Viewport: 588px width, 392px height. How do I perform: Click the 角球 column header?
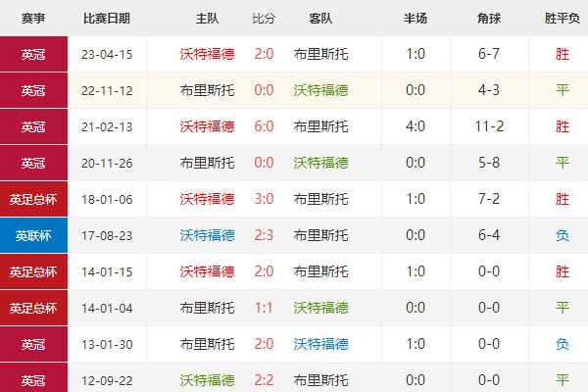488,19
